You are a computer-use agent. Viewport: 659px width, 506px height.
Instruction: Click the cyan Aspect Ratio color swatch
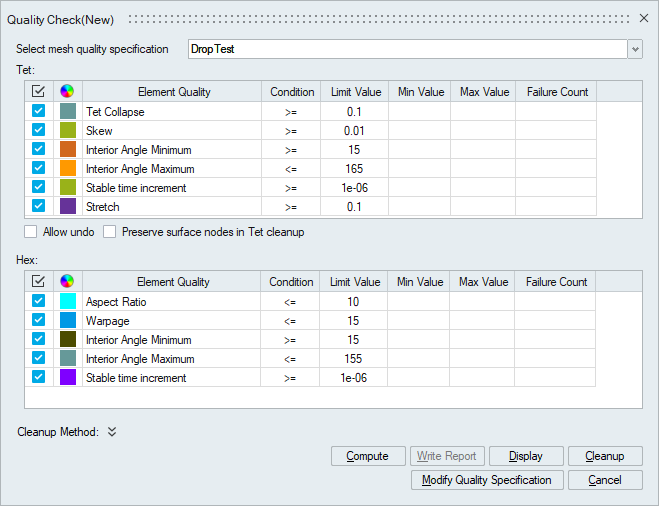(68, 302)
